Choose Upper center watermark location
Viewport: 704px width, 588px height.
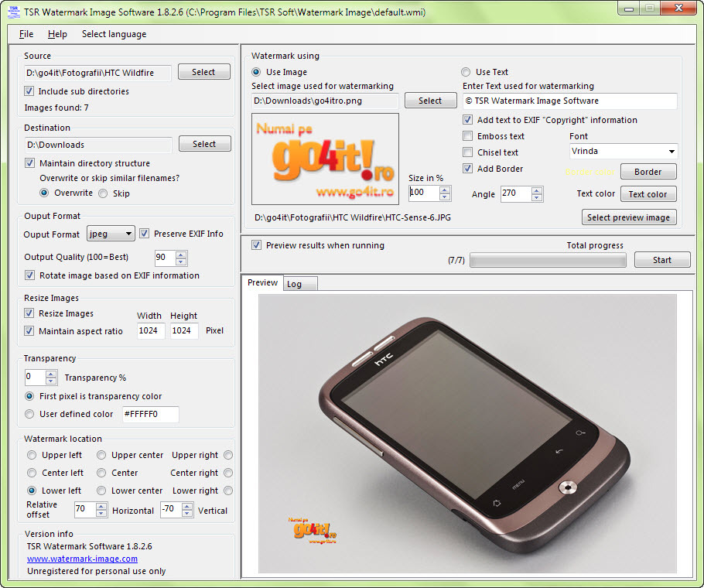pyautogui.click(x=101, y=455)
